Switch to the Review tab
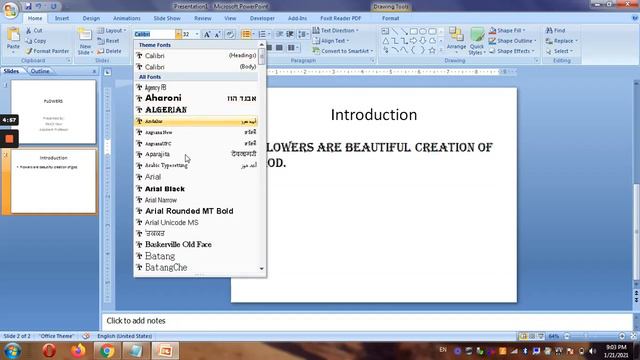640x360 pixels. (203, 18)
